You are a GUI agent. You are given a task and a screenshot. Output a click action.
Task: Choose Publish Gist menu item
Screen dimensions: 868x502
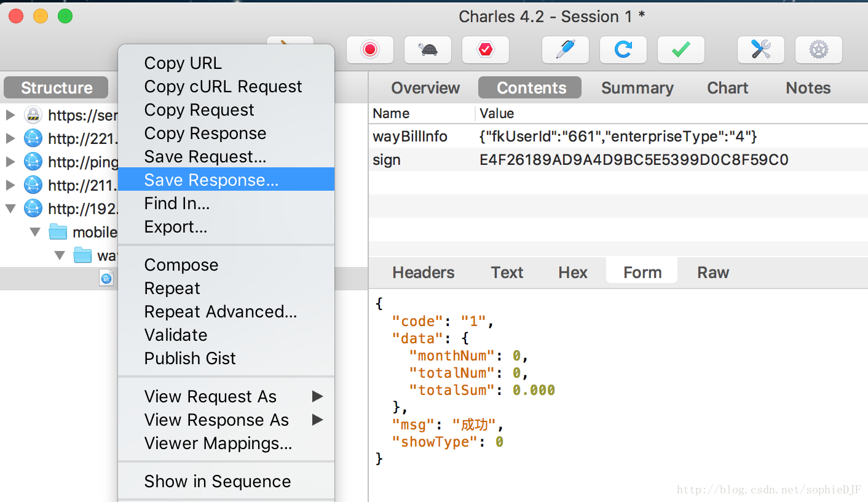tap(226, 359)
